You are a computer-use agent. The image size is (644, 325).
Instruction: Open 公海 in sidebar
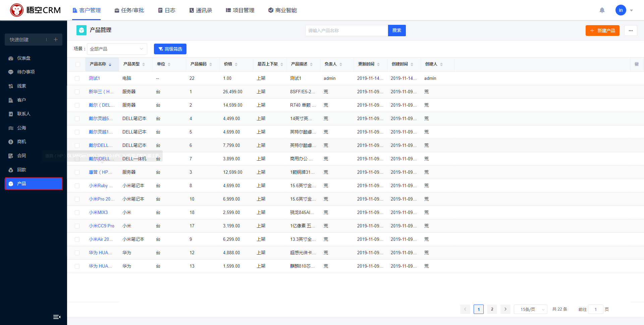tap(34, 128)
